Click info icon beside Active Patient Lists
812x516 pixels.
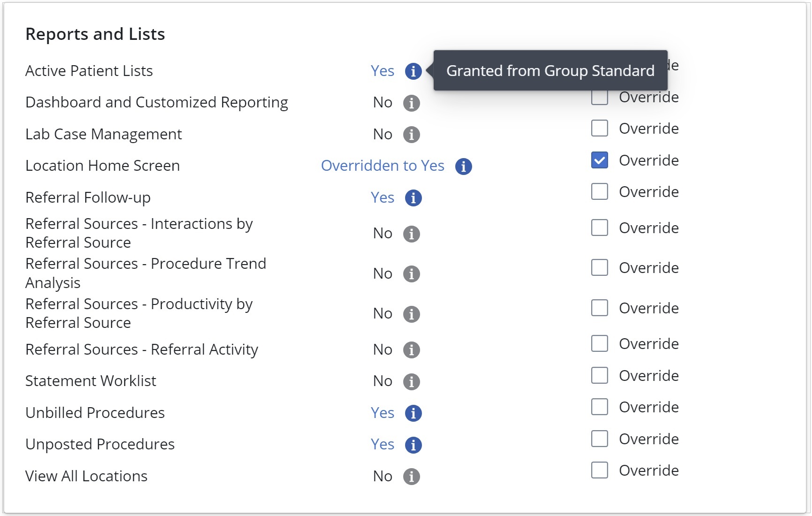(413, 71)
